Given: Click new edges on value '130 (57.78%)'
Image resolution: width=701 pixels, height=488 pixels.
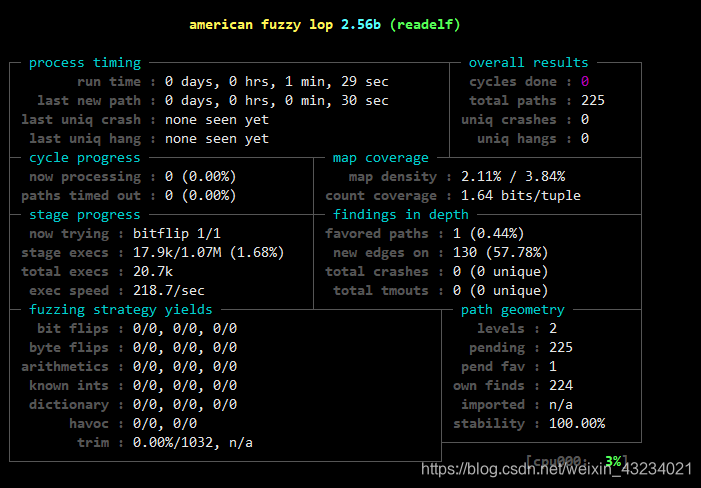Looking at the screenshot, I should 501,252.
